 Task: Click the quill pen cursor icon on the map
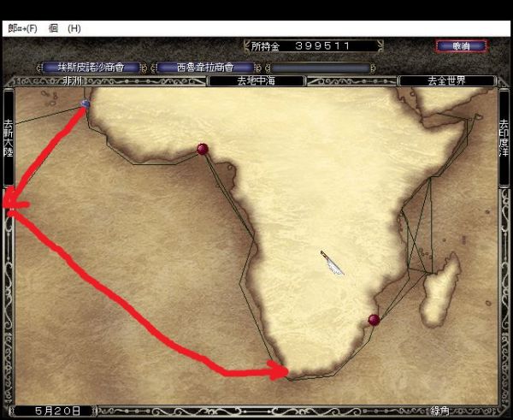[332, 263]
